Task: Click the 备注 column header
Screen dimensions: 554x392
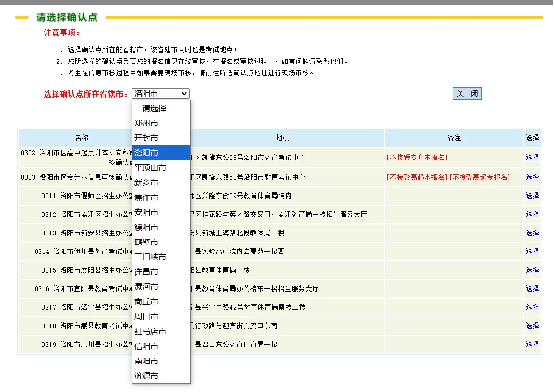Action: pyautogui.click(x=454, y=138)
